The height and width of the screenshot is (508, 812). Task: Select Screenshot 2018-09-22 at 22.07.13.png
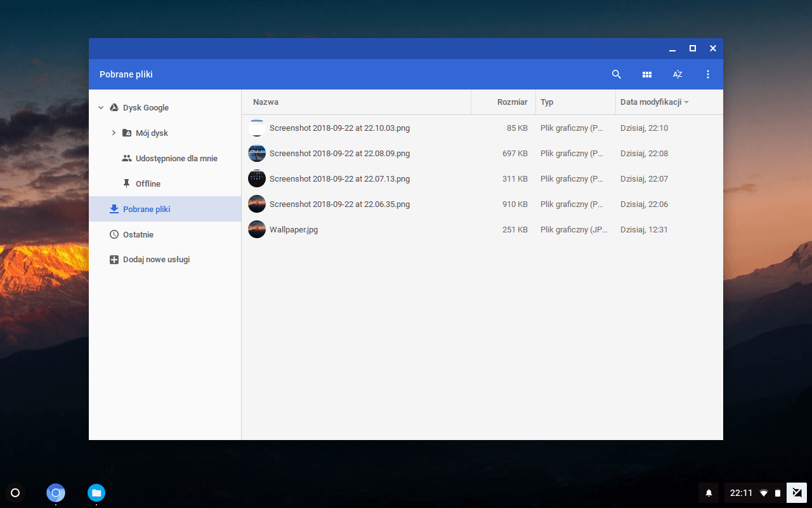pyautogui.click(x=339, y=178)
